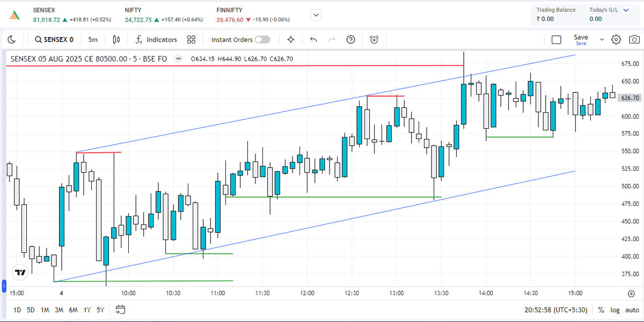Screen dimensions: 644x322
Task: Open the go-to-date calendar icon
Action: [x=120, y=310]
